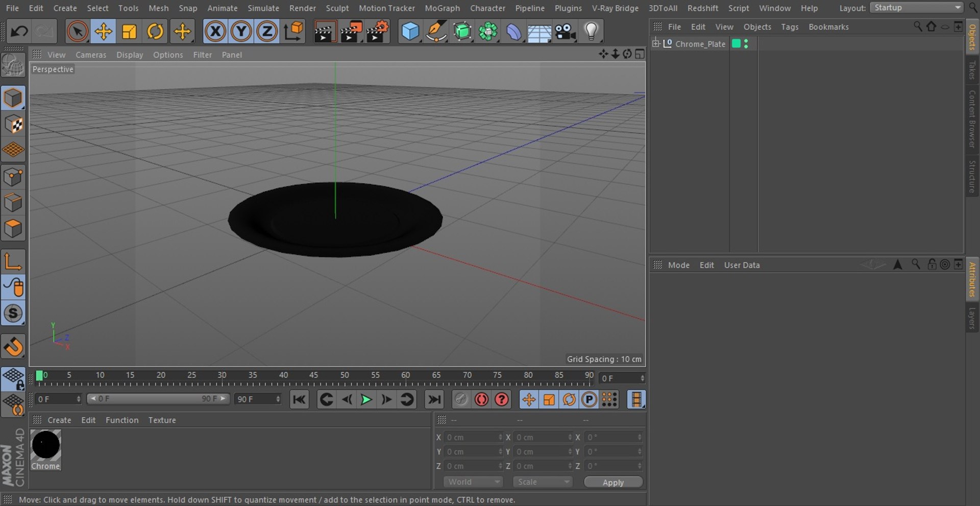Screen dimensions: 980x506
Task: Click the Render View clapperboard icon
Action: point(325,32)
